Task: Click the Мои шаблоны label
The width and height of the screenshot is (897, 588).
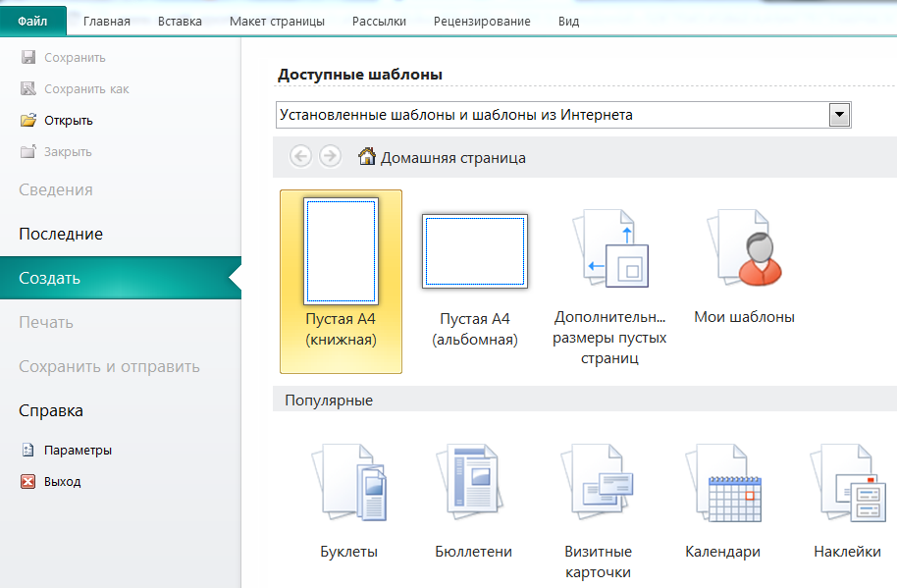Action: click(x=744, y=316)
